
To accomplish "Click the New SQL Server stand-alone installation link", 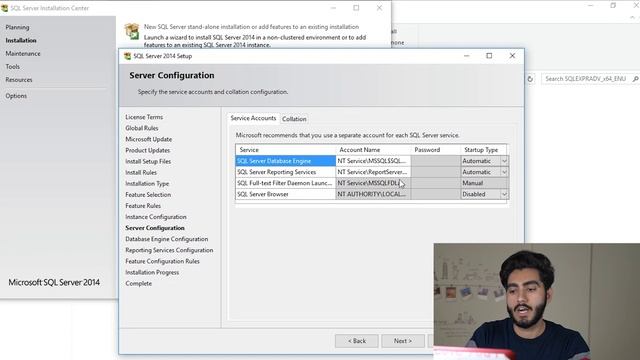I will [x=251, y=27].
